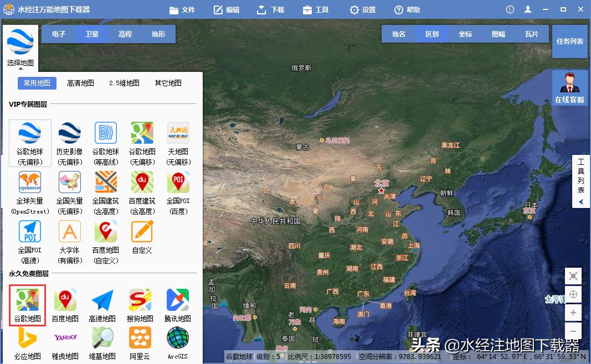
Task: Select the 百度地图 layer icon
Action: (65, 305)
